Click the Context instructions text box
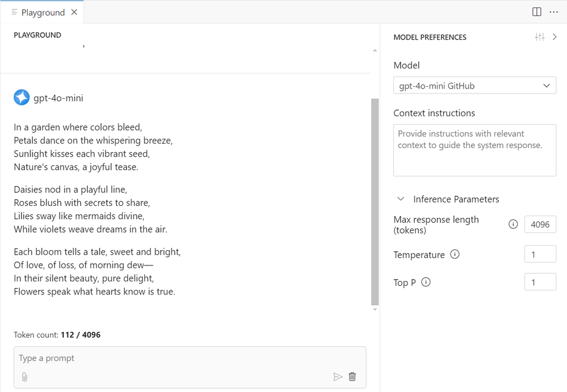The image size is (567, 392). tap(474, 150)
